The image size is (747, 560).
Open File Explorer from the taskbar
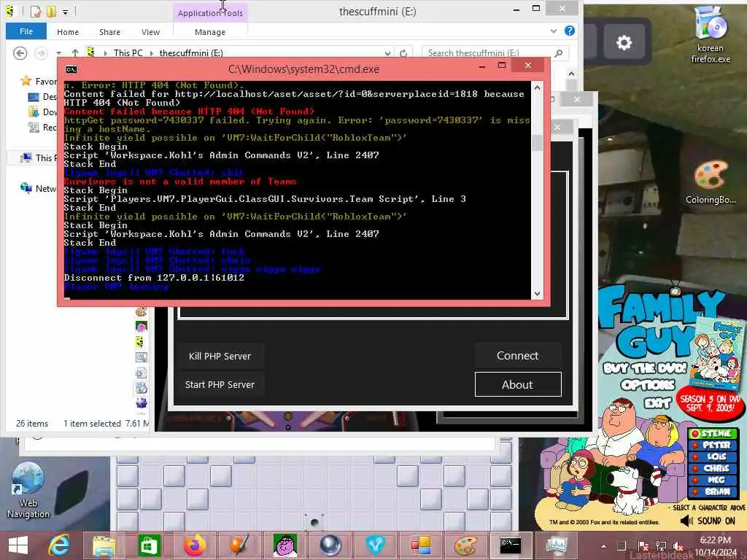coord(104,545)
